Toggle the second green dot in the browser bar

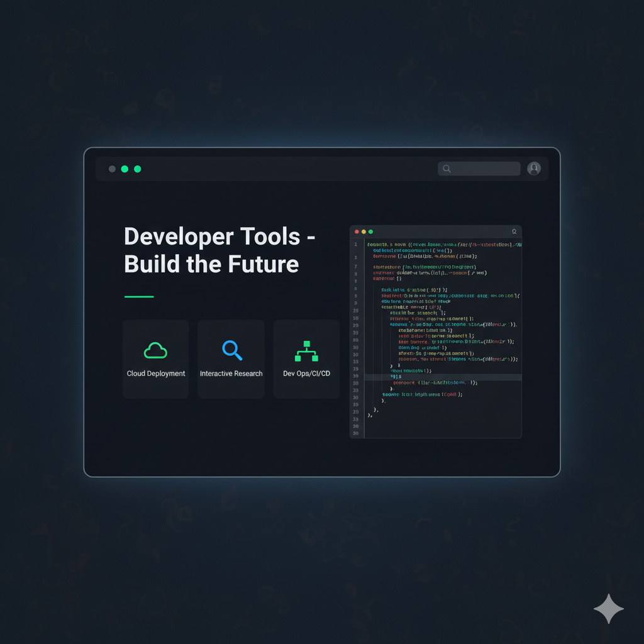[136, 169]
